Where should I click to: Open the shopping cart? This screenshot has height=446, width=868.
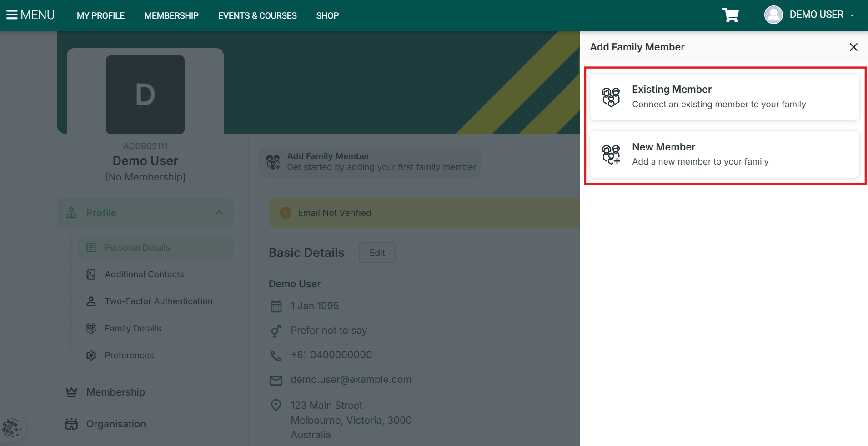click(x=731, y=15)
